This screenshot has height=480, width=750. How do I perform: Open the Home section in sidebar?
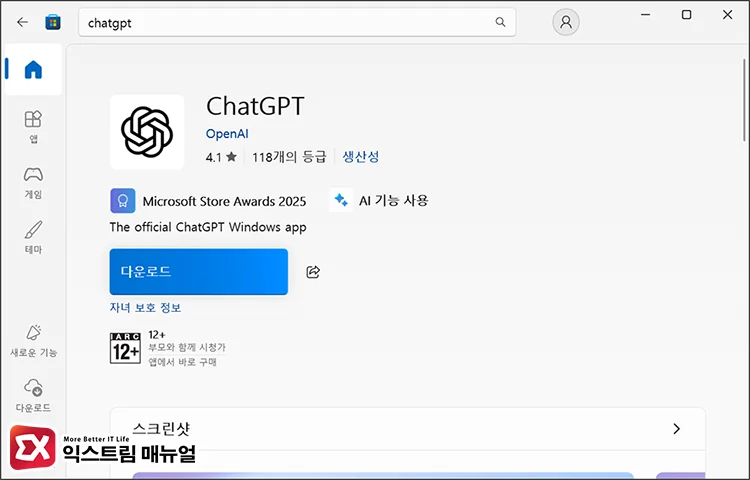click(33, 69)
